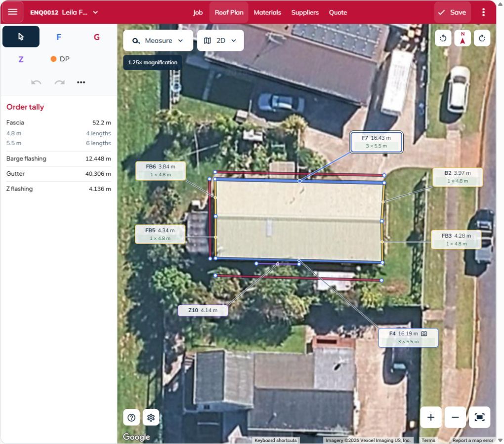Click the 5.5 m 6 lengths row
The height and width of the screenshot is (444, 504).
pyautogui.click(x=58, y=143)
